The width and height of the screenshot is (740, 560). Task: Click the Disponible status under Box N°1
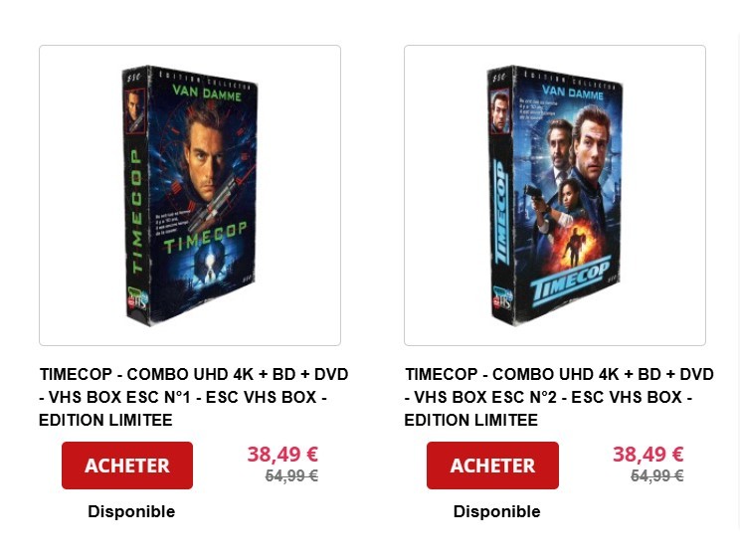pyautogui.click(x=131, y=511)
